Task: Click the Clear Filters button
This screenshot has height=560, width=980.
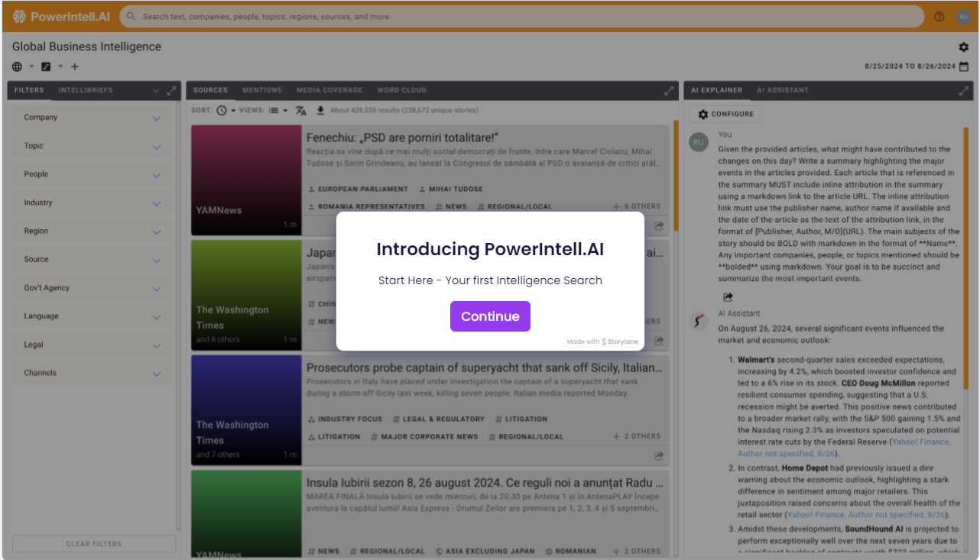Action: (x=93, y=544)
